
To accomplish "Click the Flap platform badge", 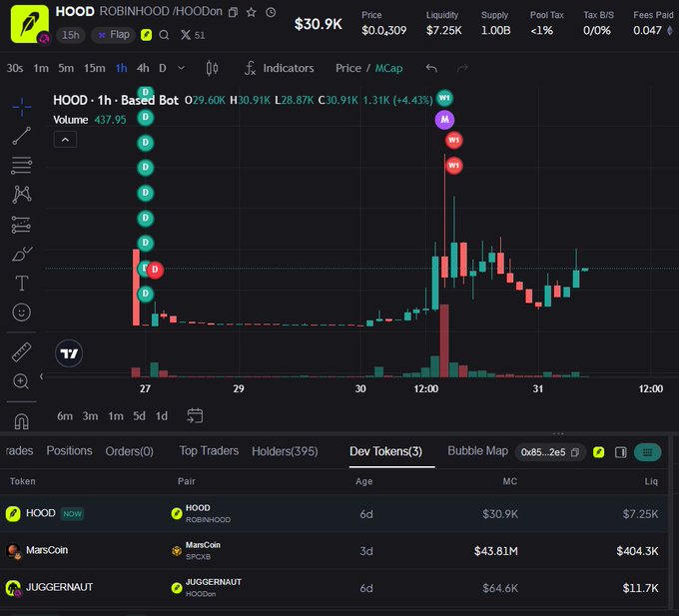I will pyautogui.click(x=114, y=35).
